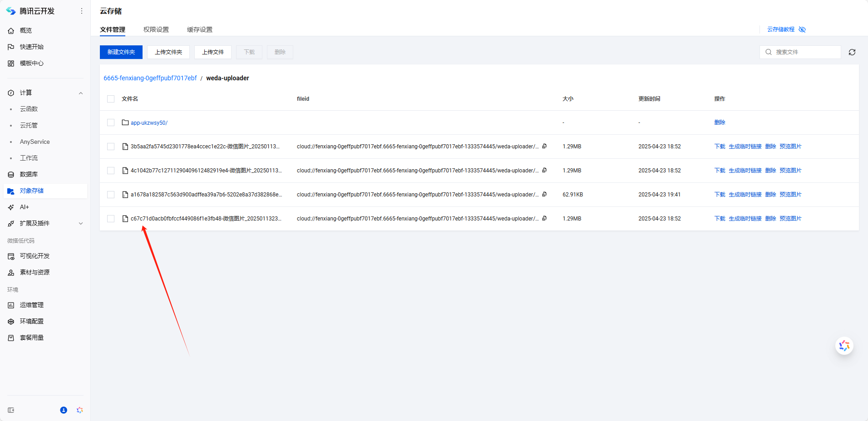Screen dimensions: 868x421
Task: Click the 新建文件夹 button
Action: (x=121, y=52)
